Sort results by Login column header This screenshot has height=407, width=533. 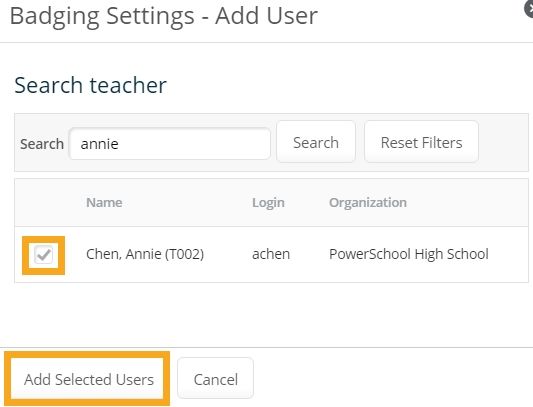click(x=268, y=203)
